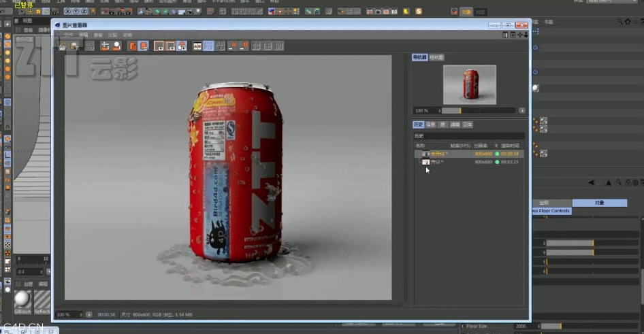Open the 动画 menu in Picture Viewer
The height and width of the screenshot is (334, 644).
point(127,35)
